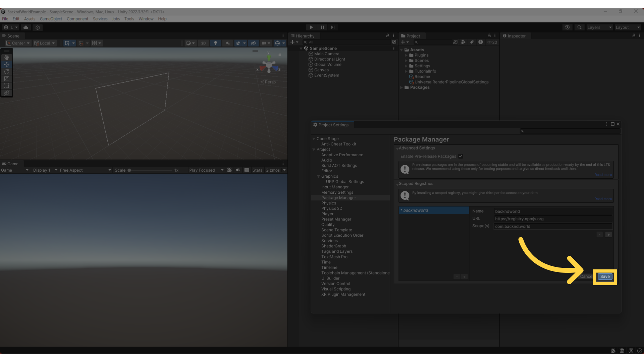
Task: Click Read more link under Scoped Registries
Action: [x=603, y=199]
